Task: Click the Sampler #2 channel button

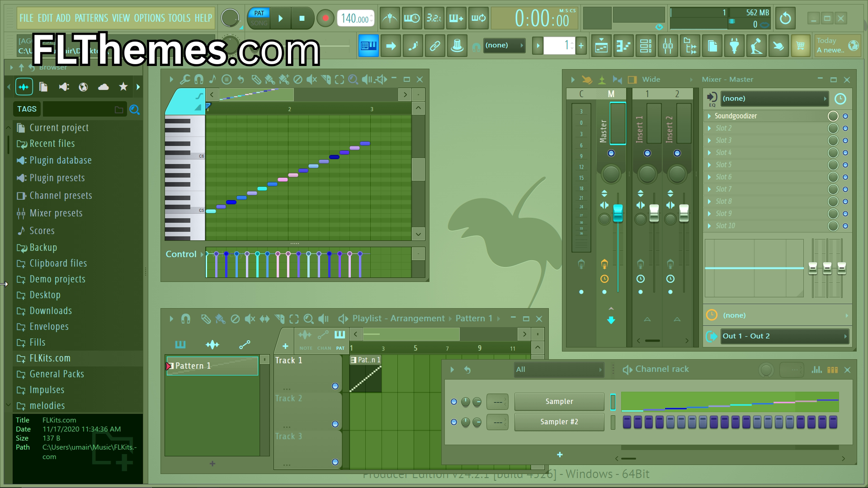Action: point(559,422)
